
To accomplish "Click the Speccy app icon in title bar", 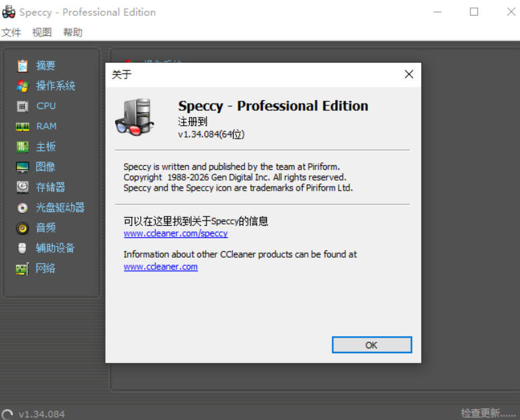I will pos(9,12).
